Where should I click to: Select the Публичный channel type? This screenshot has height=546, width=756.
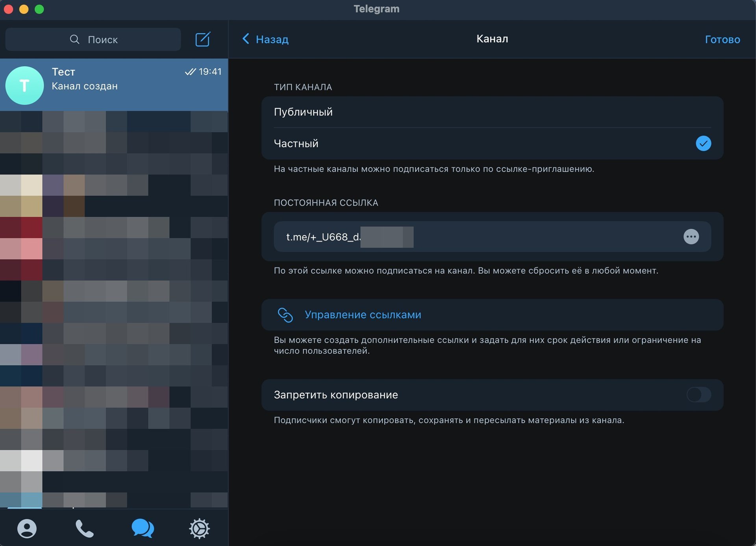tap(492, 112)
